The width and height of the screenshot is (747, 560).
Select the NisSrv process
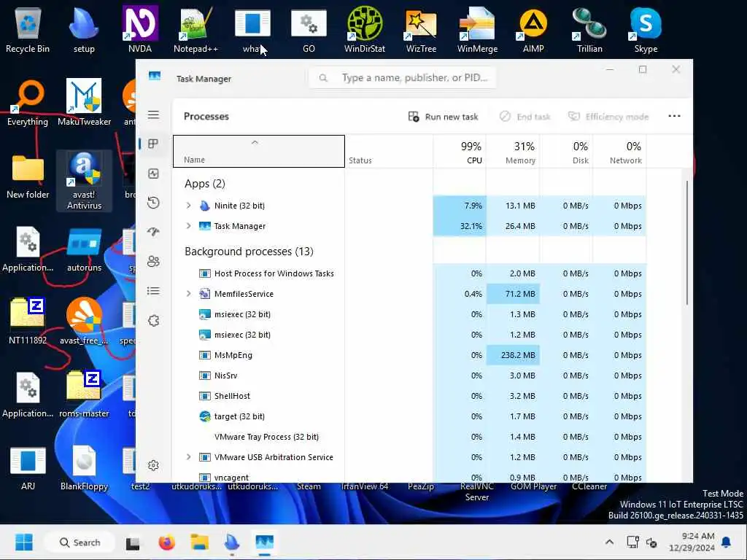tap(409, 376)
